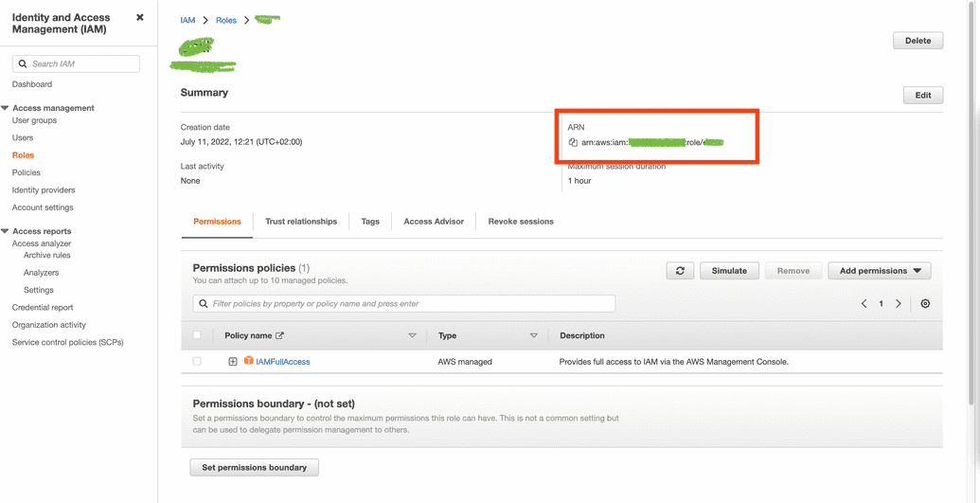Open the table preferences gear icon

(925, 304)
